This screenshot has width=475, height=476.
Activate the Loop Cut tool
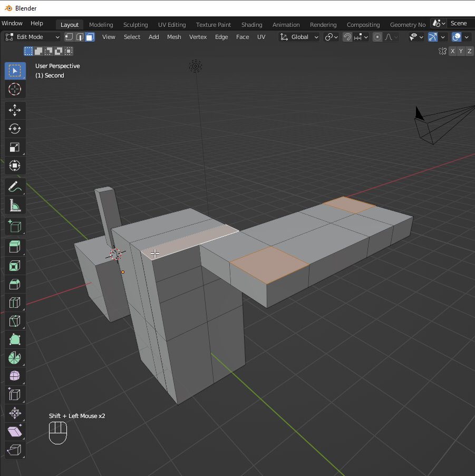(15, 303)
